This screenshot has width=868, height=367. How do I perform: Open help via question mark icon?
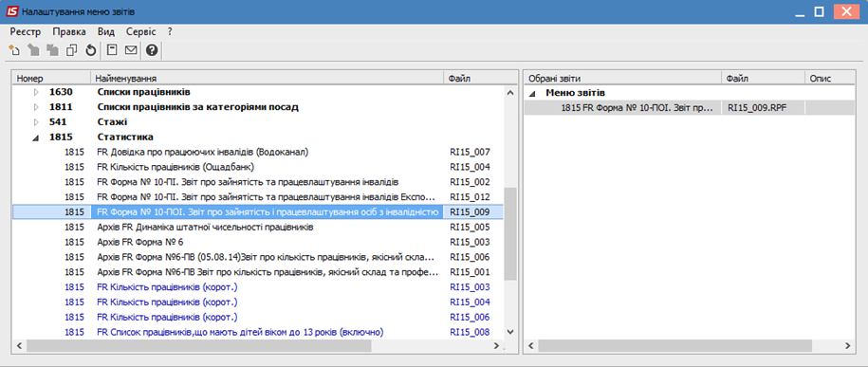point(152,50)
